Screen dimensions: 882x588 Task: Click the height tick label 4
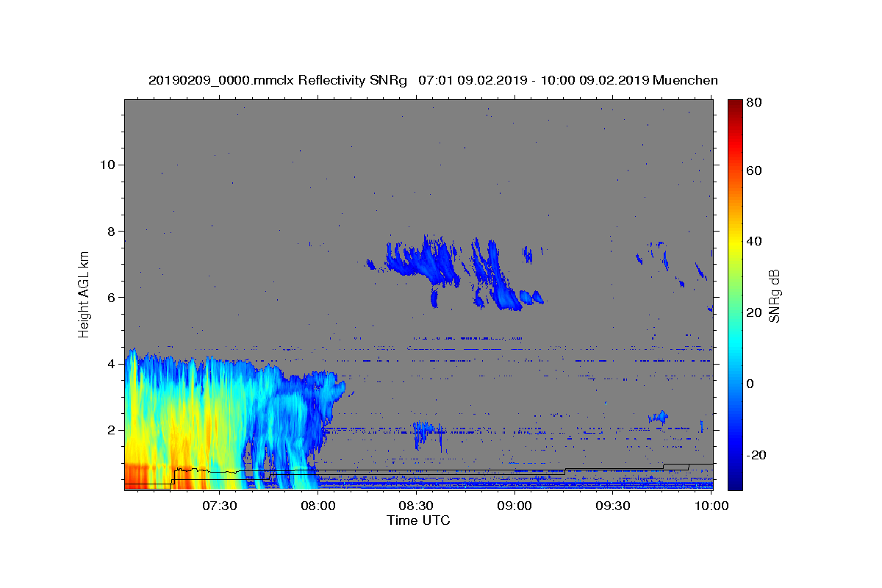pyautogui.click(x=110, y=364)
